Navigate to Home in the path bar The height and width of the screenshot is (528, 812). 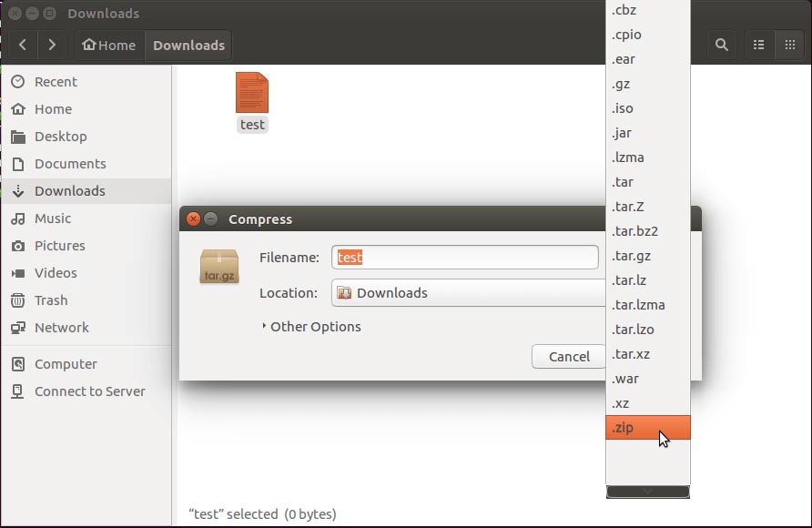(109, 45)
